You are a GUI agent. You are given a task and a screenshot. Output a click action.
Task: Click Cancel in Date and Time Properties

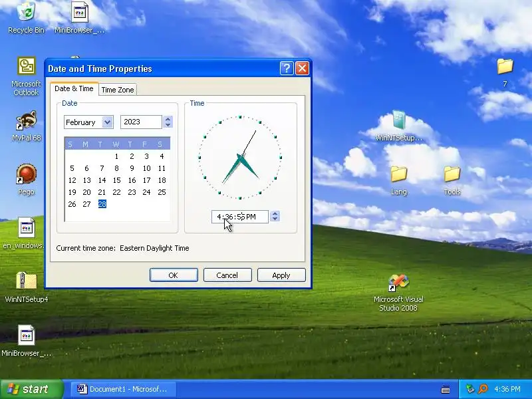pos(227,275)
